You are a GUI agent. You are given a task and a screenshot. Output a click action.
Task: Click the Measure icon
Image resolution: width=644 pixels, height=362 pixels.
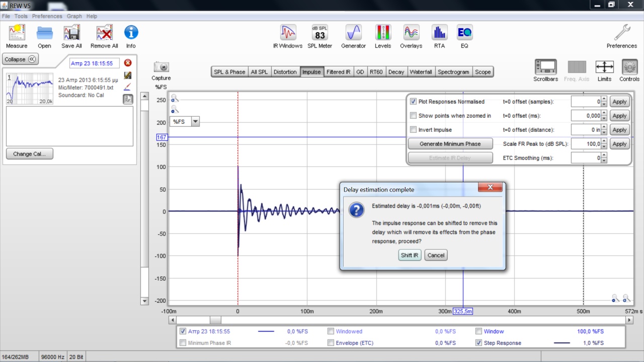pos(17,33)
